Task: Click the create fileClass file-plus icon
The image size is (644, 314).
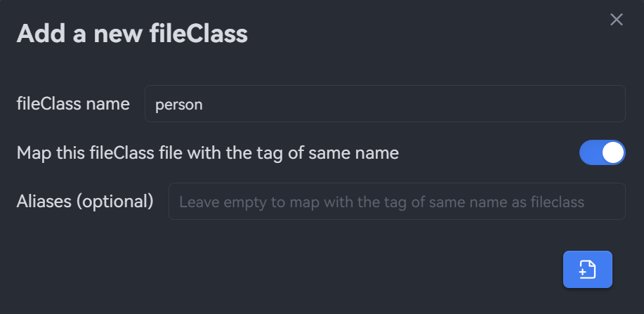Action: (587, 269)
